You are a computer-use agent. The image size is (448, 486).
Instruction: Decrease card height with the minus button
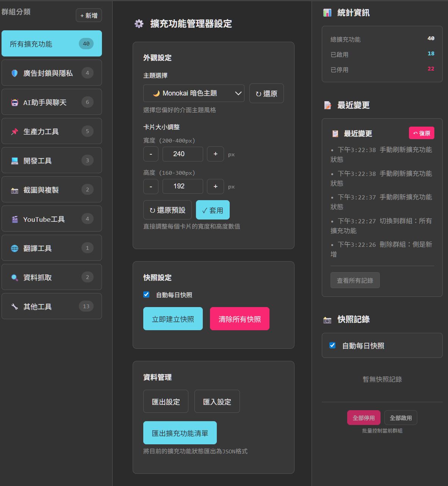[x=151, y=187]
